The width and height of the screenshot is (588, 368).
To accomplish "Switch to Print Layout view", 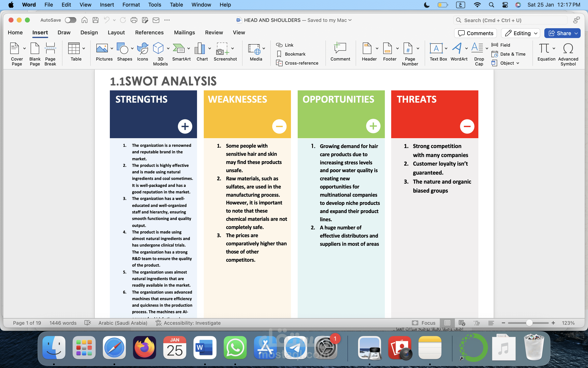I will click(x=447, y=323).
